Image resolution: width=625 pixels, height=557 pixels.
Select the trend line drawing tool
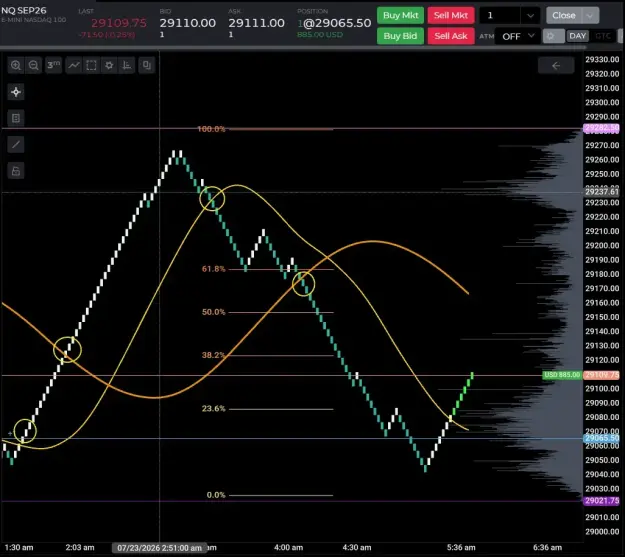[x=16, y=144]
